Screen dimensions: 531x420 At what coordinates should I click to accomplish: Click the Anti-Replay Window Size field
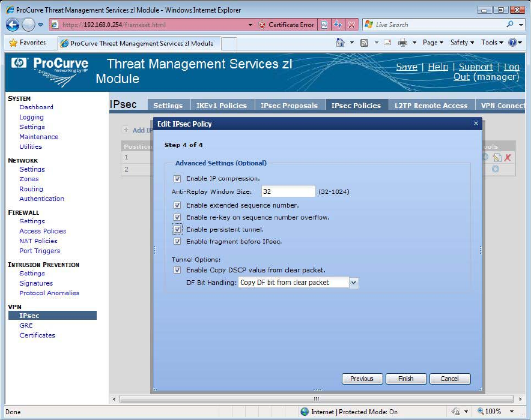(x=288, y=191)
